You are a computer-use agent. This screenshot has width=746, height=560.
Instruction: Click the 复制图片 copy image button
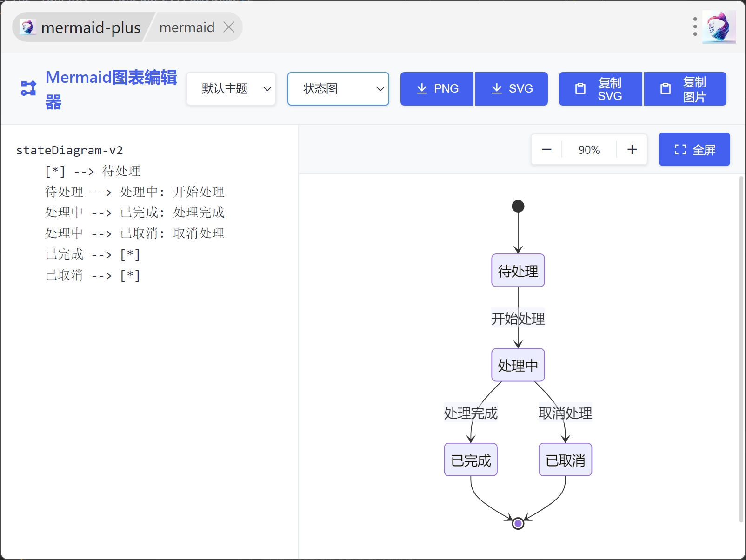click(685, 89)
